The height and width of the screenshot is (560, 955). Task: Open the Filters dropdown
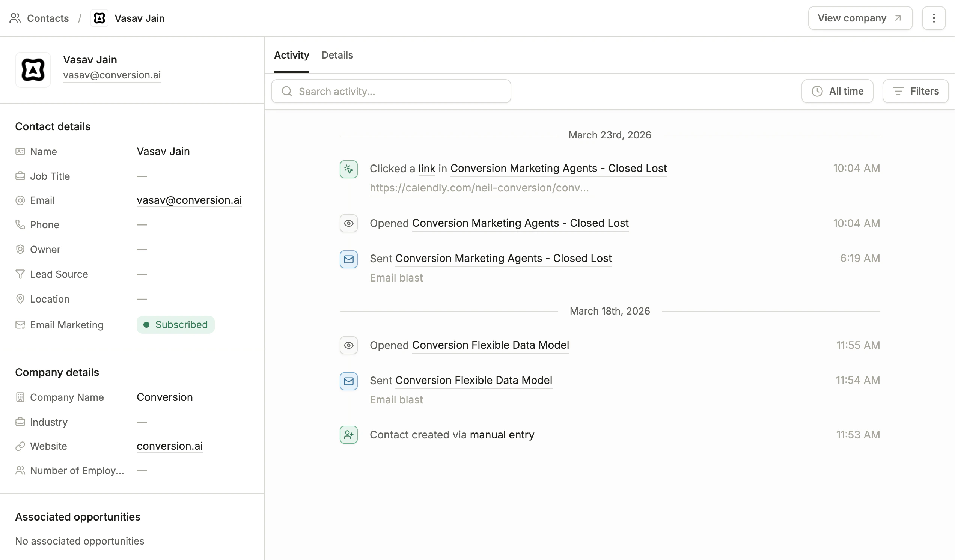pos(915,91)
